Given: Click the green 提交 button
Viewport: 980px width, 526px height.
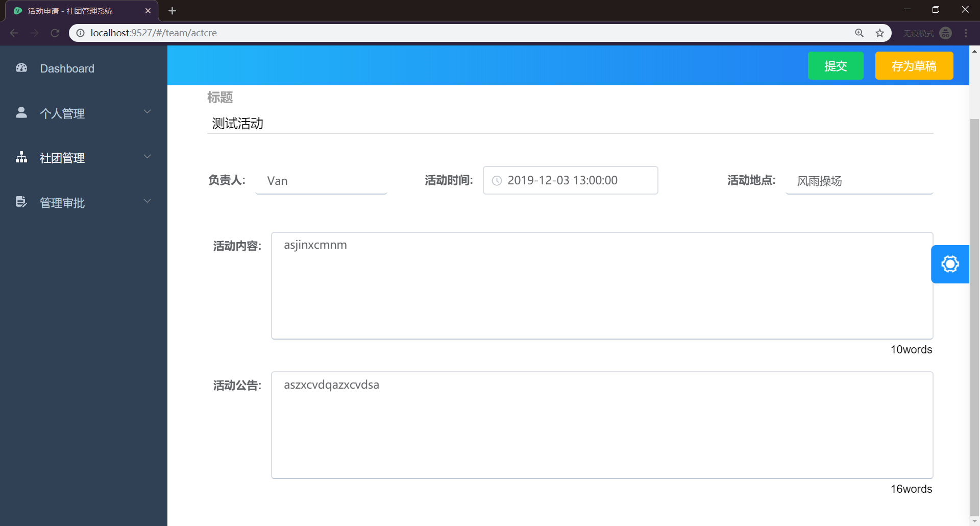Looking at the screenshot, I should [836, 66].
